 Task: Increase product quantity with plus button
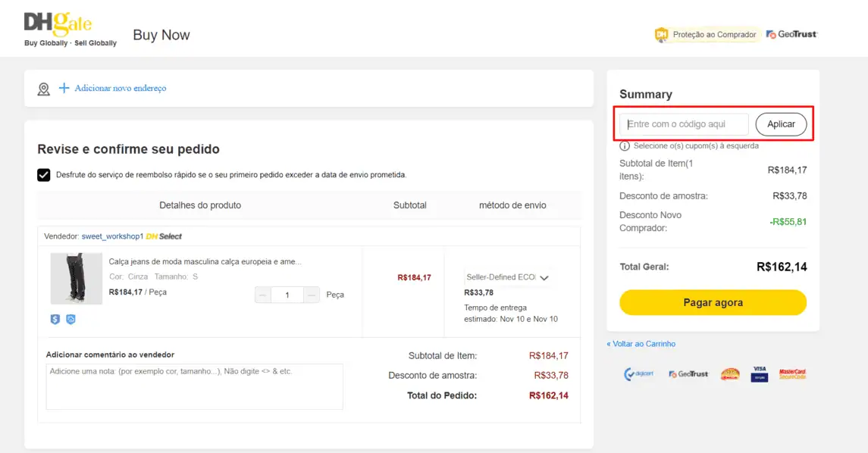(x=312, y=295)
